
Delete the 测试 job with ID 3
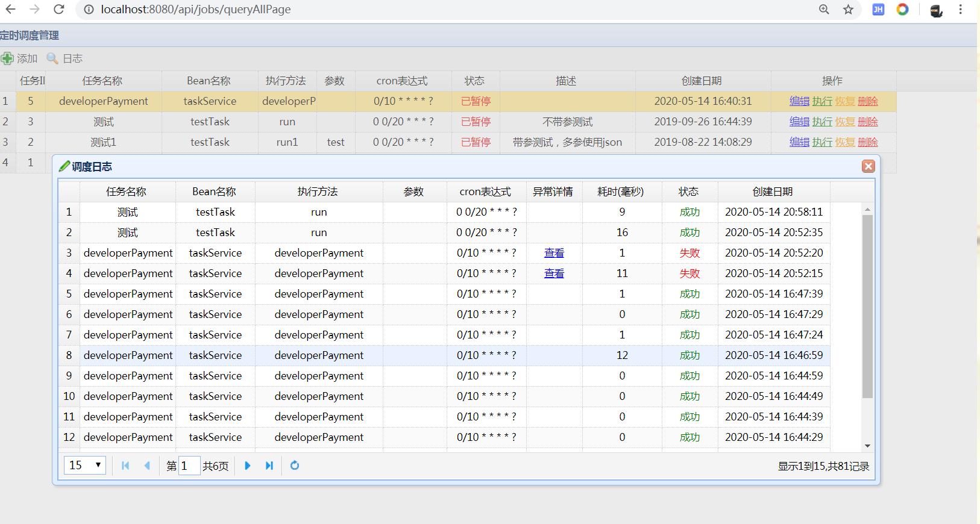868,122
